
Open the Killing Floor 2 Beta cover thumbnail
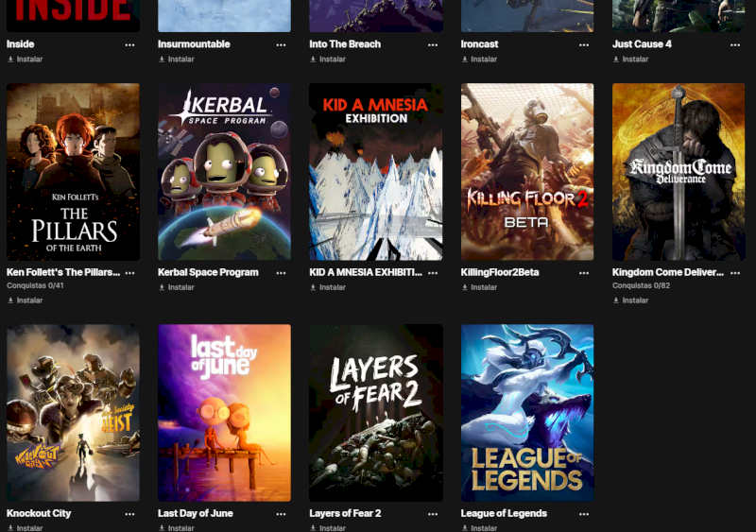pos(527,172)
